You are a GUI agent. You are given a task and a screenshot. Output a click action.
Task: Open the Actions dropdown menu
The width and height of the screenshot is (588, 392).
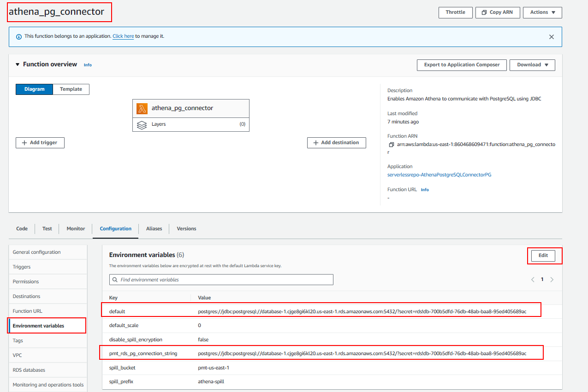point(542,12)
